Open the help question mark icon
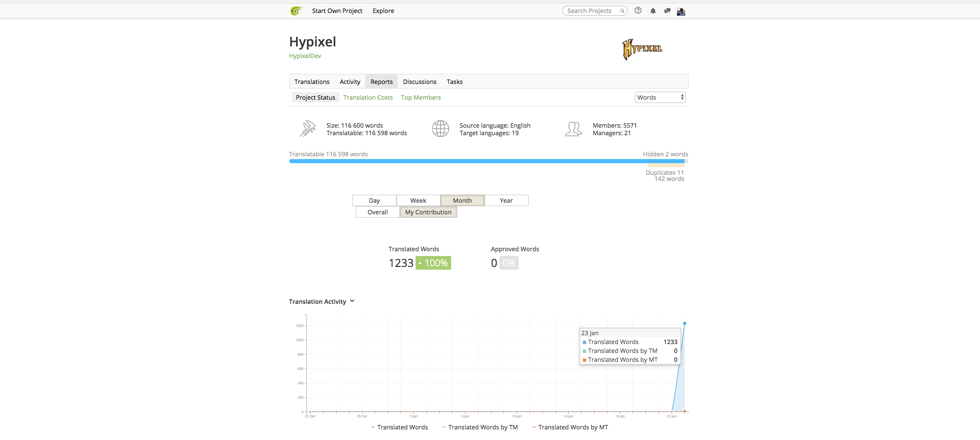Image resolution: width=980 pixels, height=440 pixels. point(638,11)
